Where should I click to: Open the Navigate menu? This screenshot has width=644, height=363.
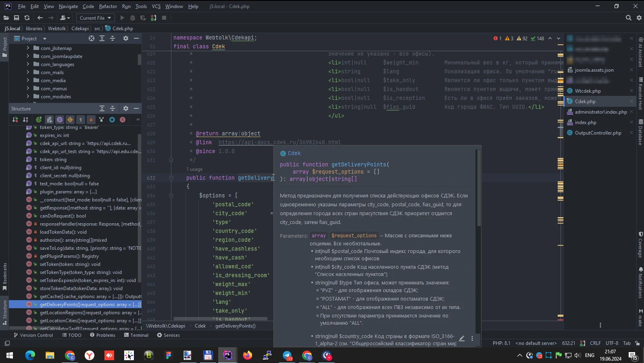(x=68, y=6)
